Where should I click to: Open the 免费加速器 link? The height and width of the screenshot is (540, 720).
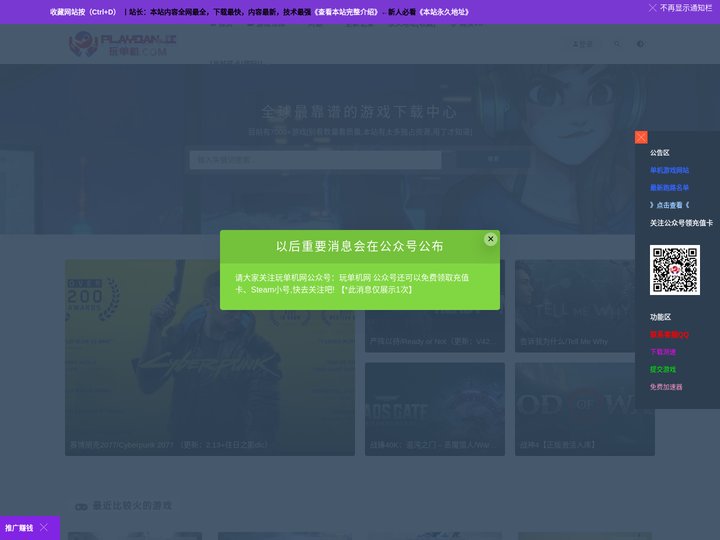[666, 387]
